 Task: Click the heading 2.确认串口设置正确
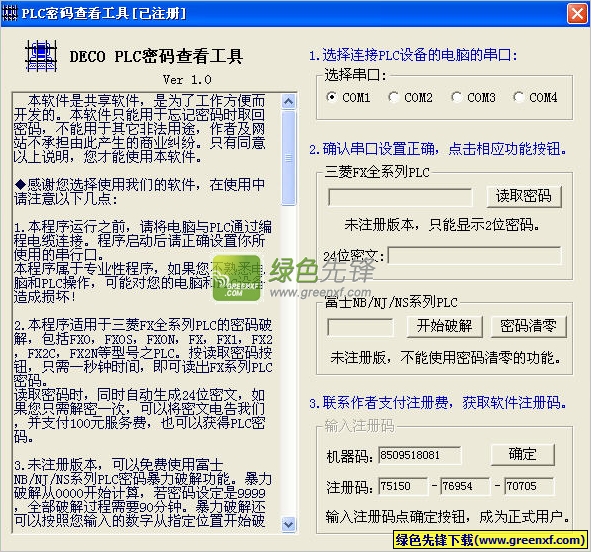point(438,149)
